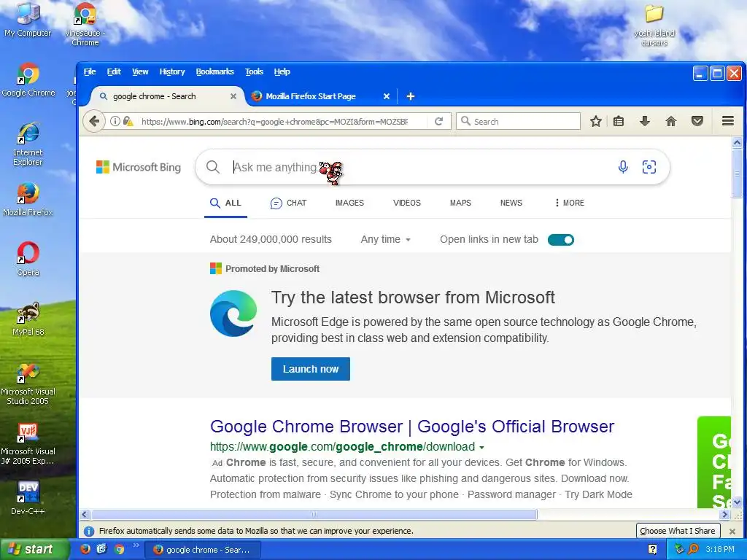The image size is (747, 560).
Task: Switch to Bing VIDEOS results
Action: (x=407, y=203)
